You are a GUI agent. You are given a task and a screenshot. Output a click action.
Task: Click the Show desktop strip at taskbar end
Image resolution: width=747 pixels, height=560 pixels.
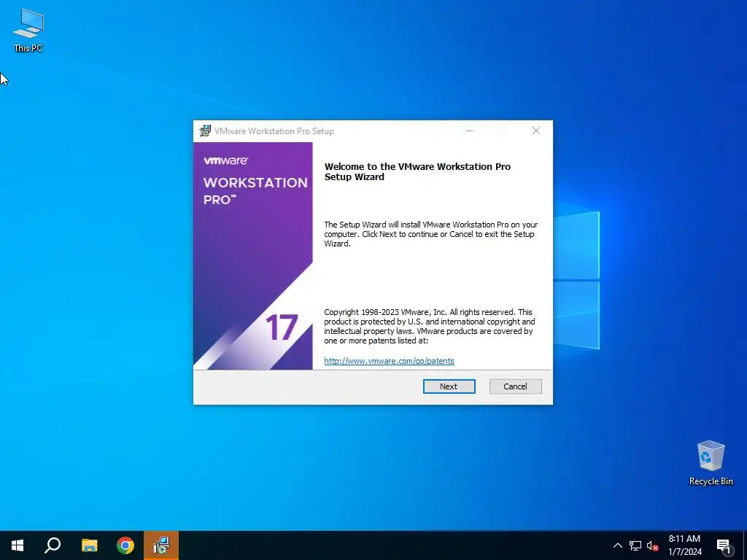click(745, 545)
